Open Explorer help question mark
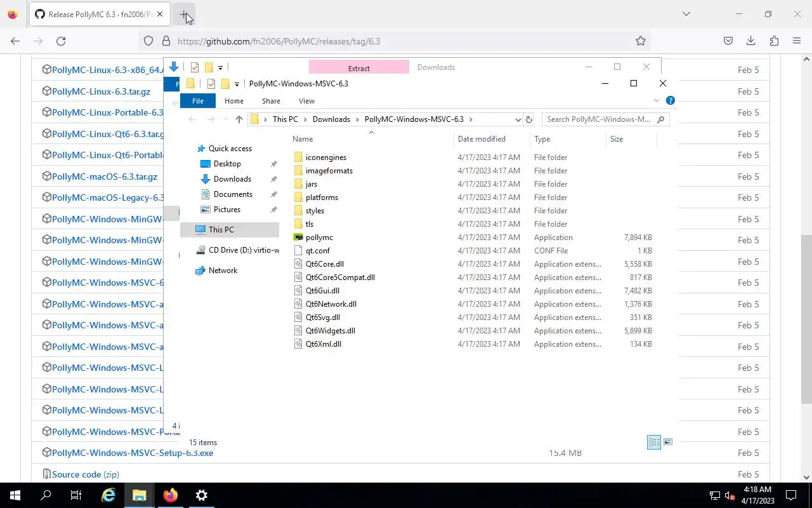 tap(671, 100)
